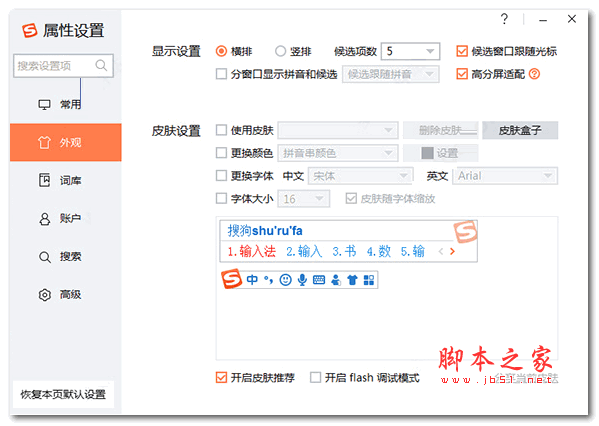This screenshot has height=426, width=599.
Task: Click the magnifier icon for 搜索 section
Action: point(45,257)
